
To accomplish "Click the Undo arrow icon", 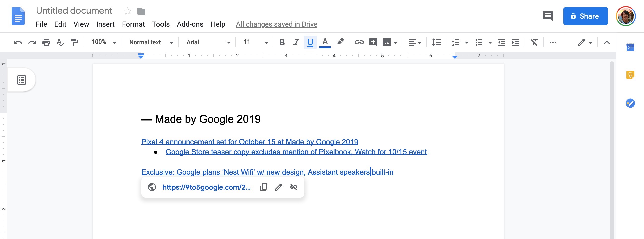I will pos(18,42).
